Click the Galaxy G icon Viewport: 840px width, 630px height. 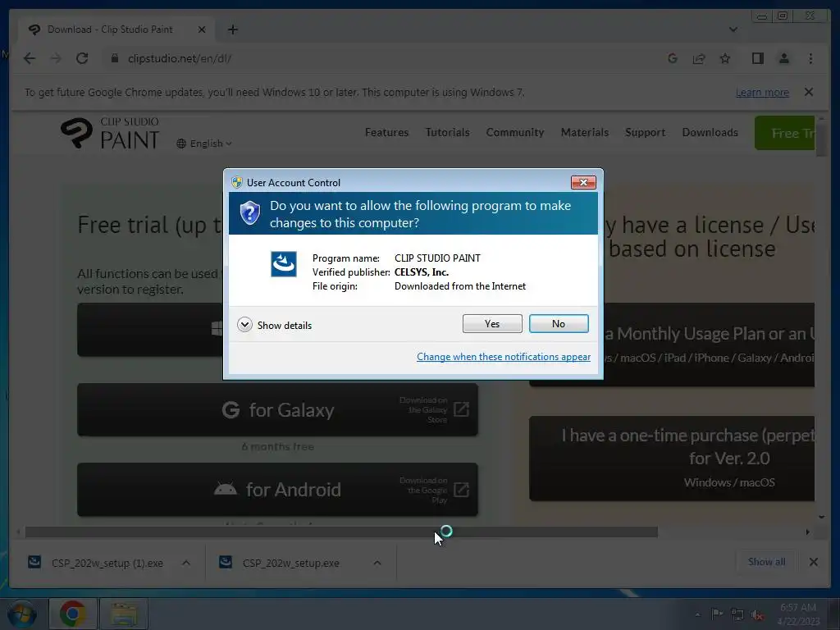pyautogui.click(x=231, y=410)
